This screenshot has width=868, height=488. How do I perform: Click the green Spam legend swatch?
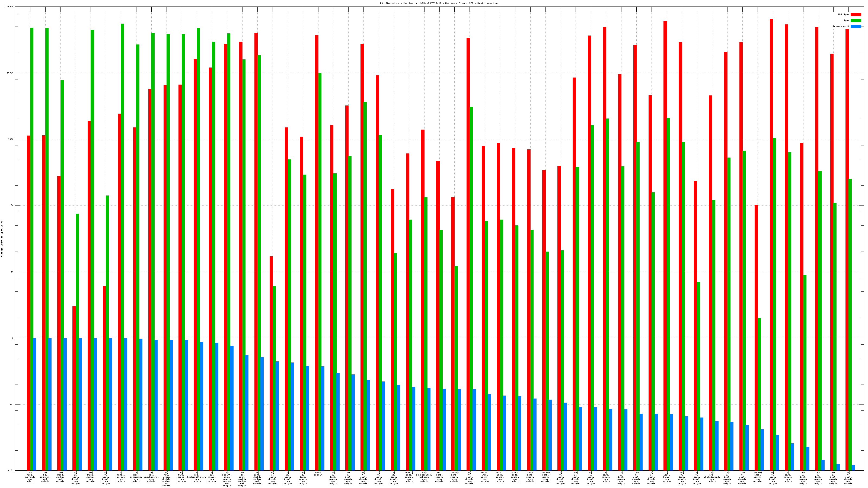tap(856, 21)
